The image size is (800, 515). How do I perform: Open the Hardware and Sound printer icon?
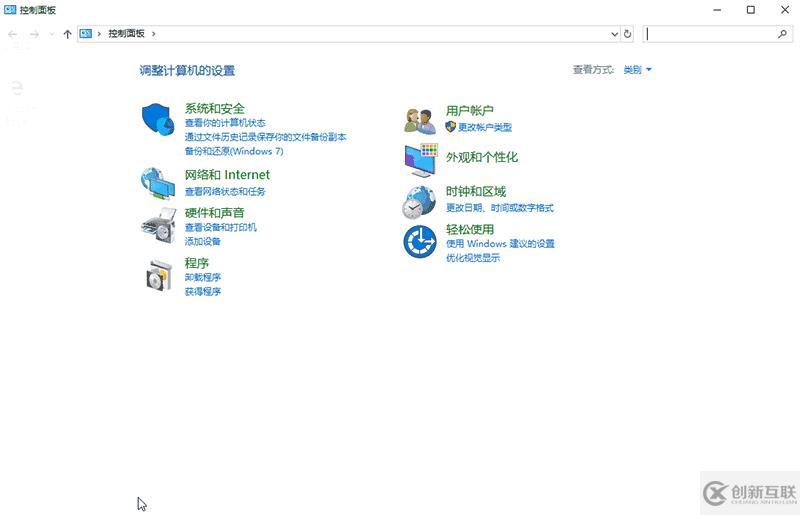click(159, 225)
